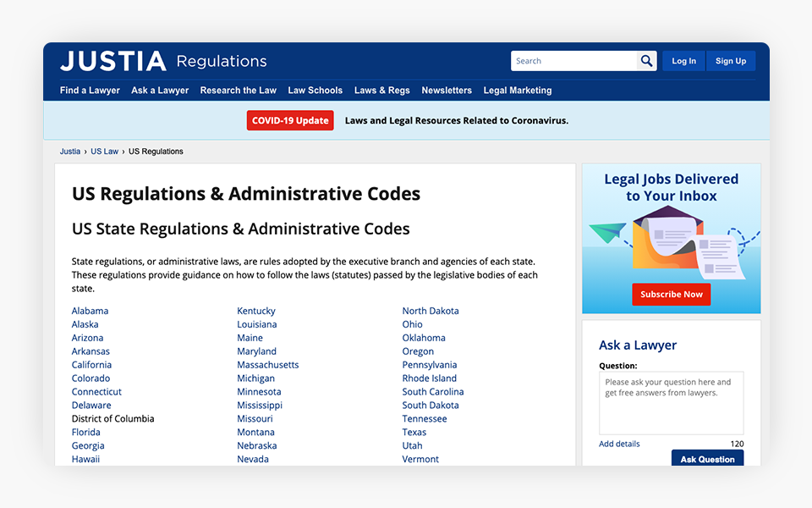Click the red COVID-19 Update button
Screen dimensions: 812x508
tap(290, 120)
